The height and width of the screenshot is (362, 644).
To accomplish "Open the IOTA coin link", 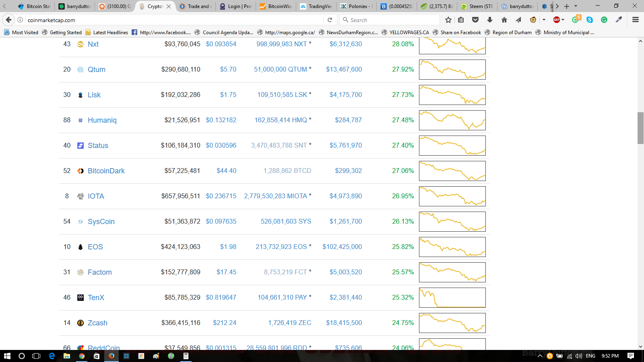I will click(96, 196).
